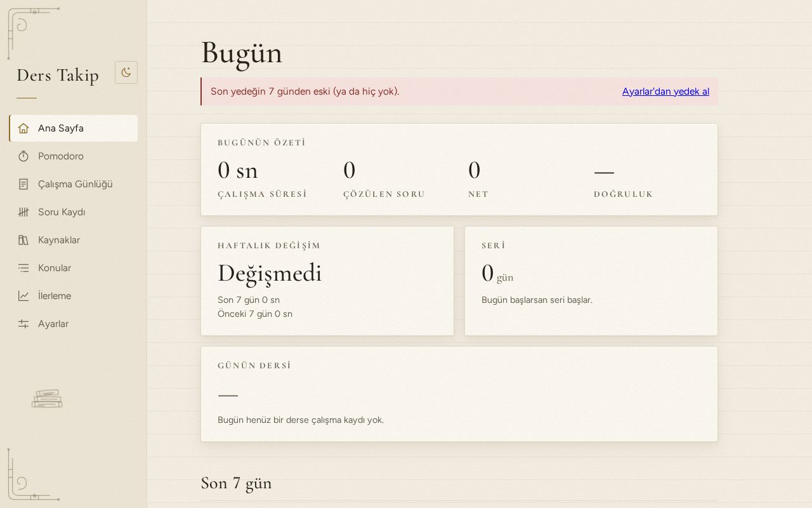
Task: Follow the "Ayarlar'dan yedek al" link
Action: coord(665,91)
